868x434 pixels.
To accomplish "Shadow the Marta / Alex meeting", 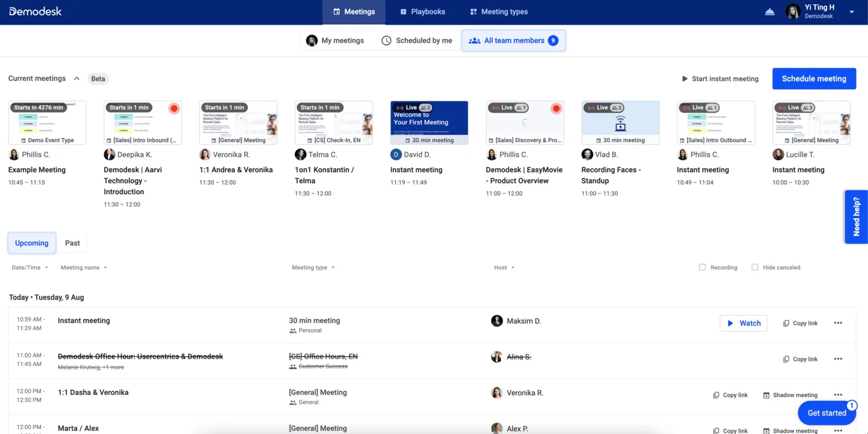I will click(x=790, y=430).
